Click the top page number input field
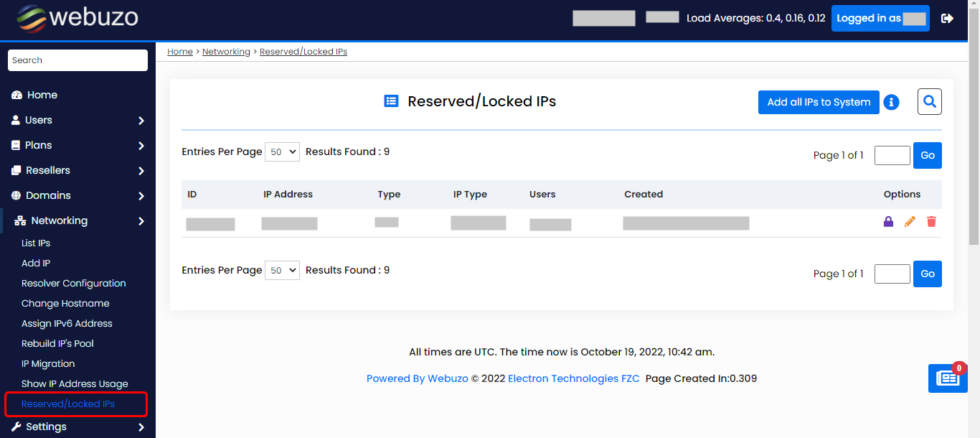Screen dimensions: 980x438 892,155
